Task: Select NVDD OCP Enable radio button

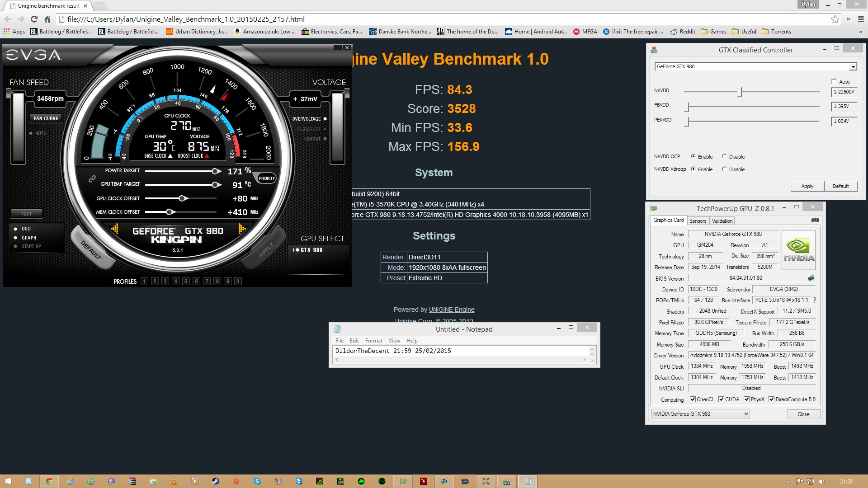Action: click(x=693, y=156)
